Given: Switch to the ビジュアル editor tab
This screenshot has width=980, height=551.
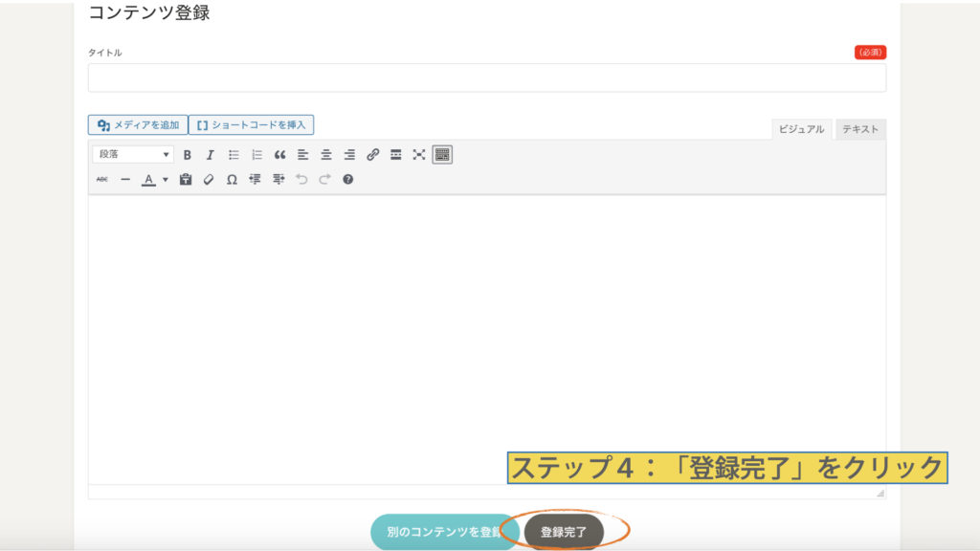Looking at the screenshot, I should click(x=801, y=129).
